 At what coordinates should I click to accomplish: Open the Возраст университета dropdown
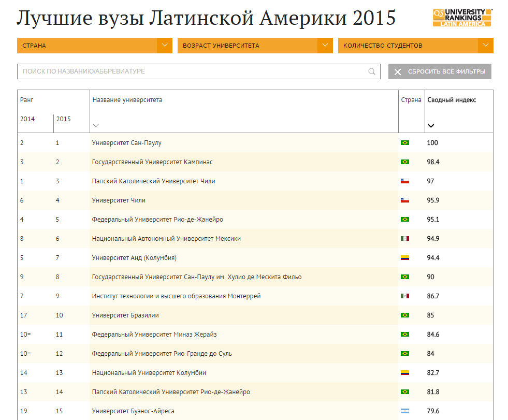[x=255, y=46]
